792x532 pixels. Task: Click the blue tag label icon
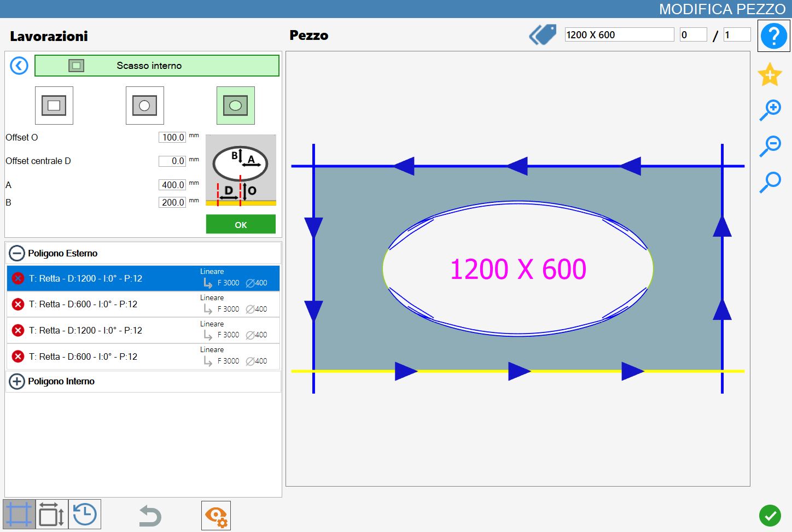[543, 34]
